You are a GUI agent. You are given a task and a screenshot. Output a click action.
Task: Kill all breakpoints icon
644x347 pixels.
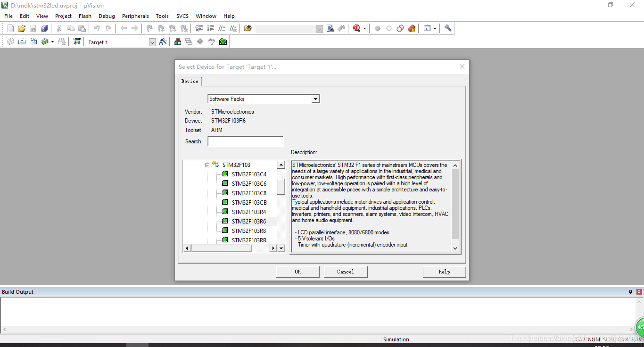coord(412,28)
